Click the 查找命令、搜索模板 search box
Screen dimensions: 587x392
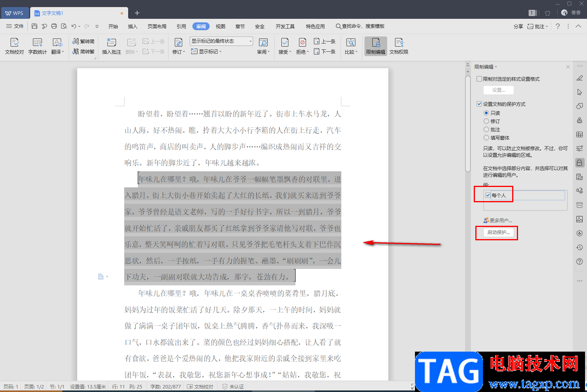[360, 26]
